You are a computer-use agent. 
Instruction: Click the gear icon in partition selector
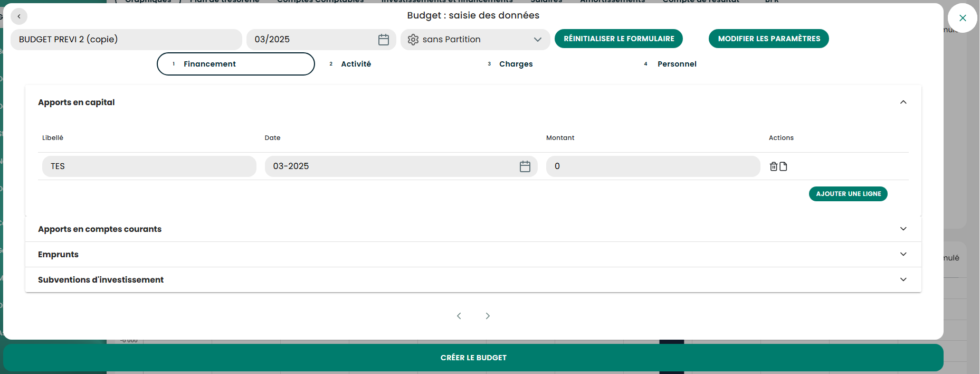(x=413, y=40)
